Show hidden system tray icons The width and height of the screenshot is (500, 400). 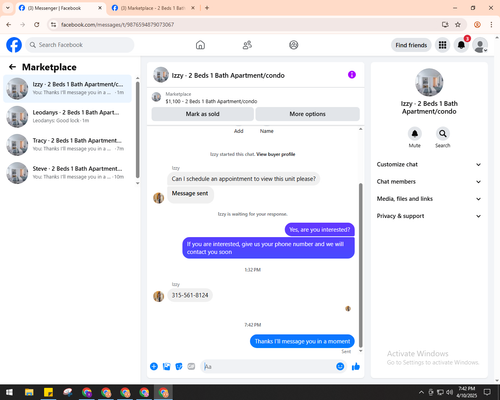[x=421, y=392]
